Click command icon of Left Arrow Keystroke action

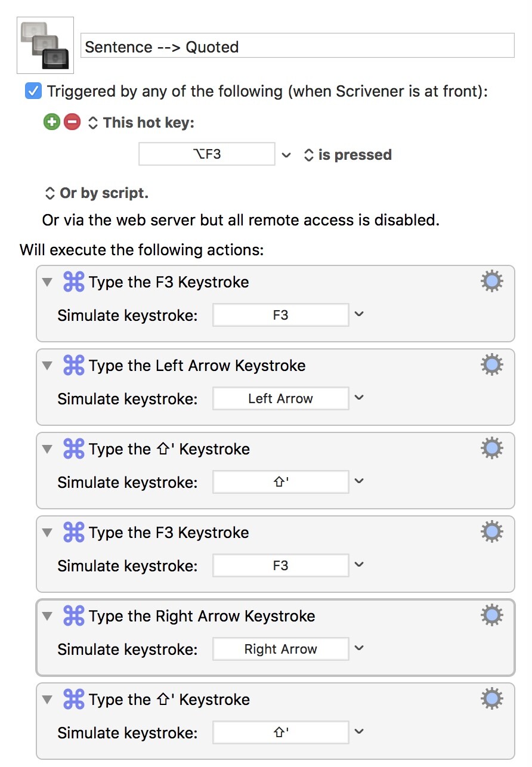[74, 365]
